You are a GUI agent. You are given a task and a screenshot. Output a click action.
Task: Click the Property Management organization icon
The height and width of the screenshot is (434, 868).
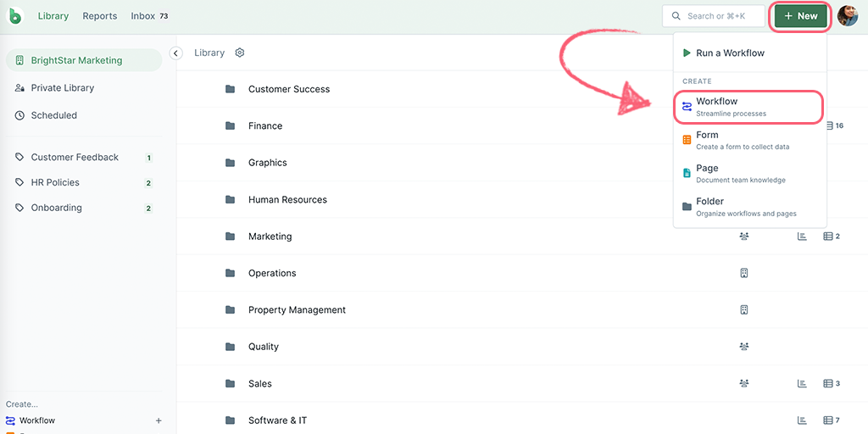[x=744, y=310]
